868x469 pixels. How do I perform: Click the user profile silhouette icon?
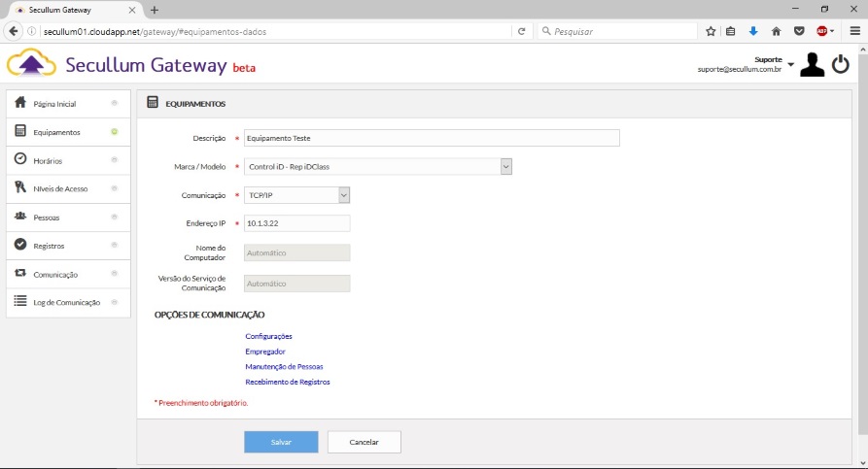click(812, 65)
